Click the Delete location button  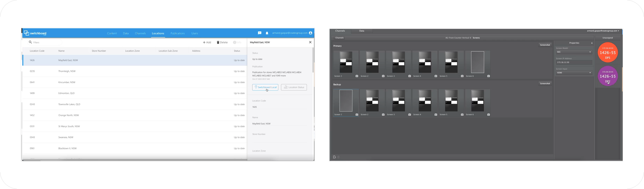click(x=222, y=42)
